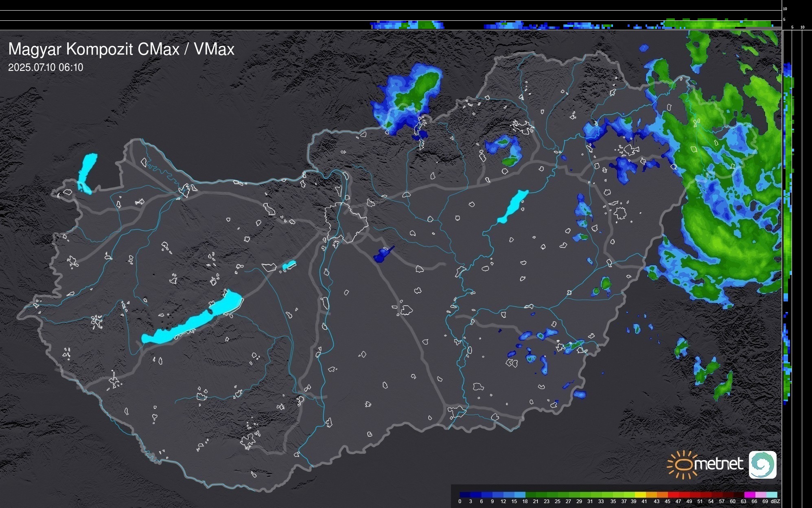The width and height of the screenshot is (812, 508).
Task: Click the teal swirl app icon
Action: [x=762, y=464]
